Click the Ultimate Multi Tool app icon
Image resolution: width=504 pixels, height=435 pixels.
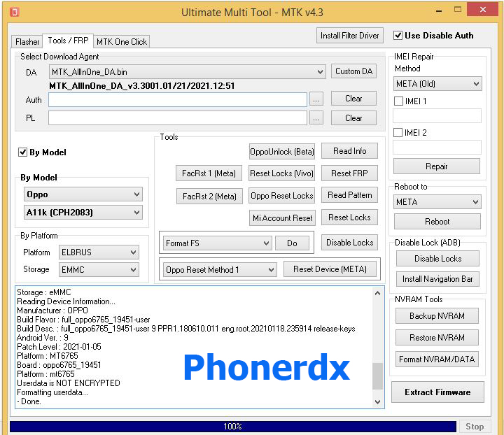[15, 12]
